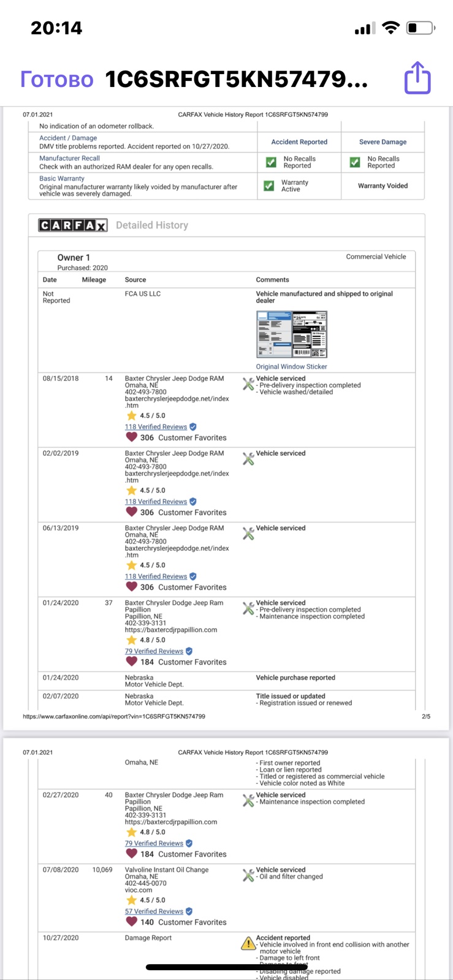This screenshot has height=980, width=453.
Task: Click the heart icon beside 140 Customer Favorites
Action: pyautogui.click(x=131, y=921)
